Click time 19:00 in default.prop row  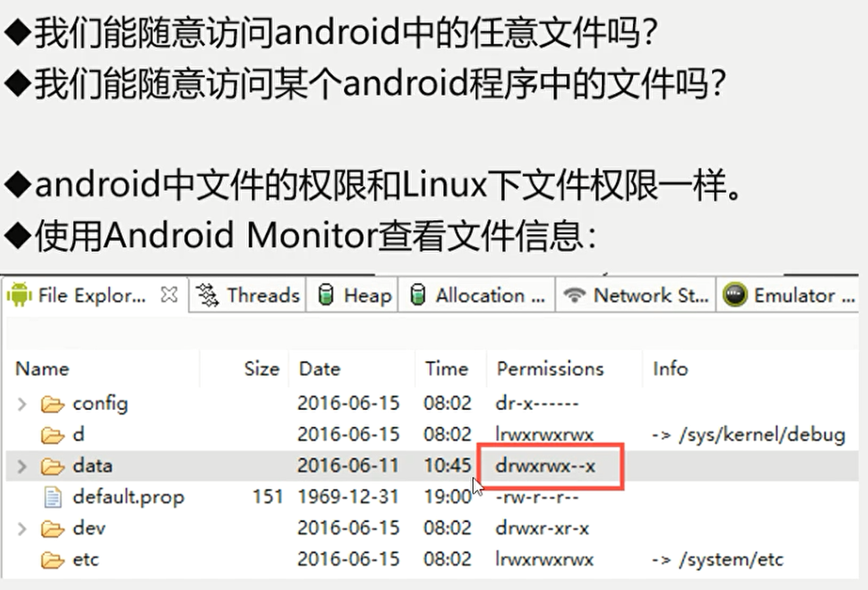447,497
